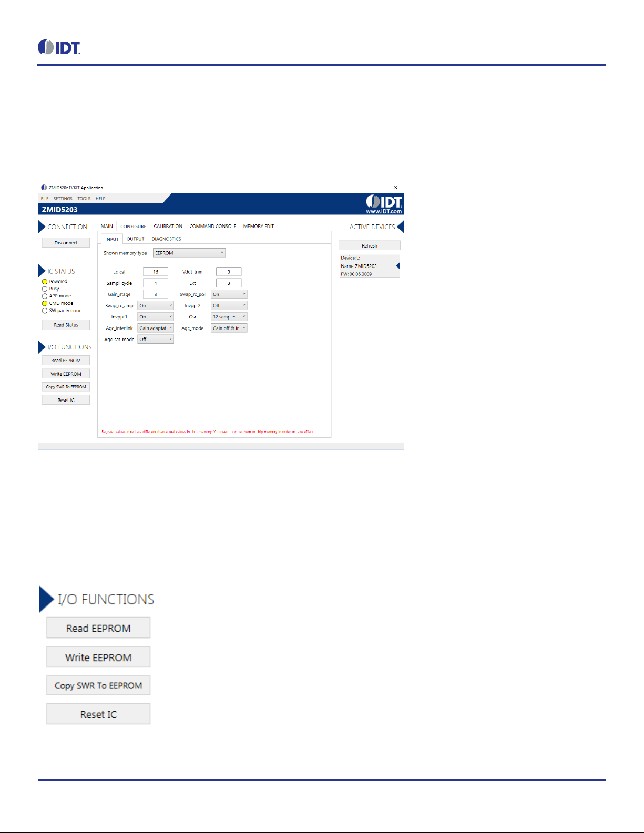Click the small Read EEPROM button in app window
The image size is (644, 833).
66,361
